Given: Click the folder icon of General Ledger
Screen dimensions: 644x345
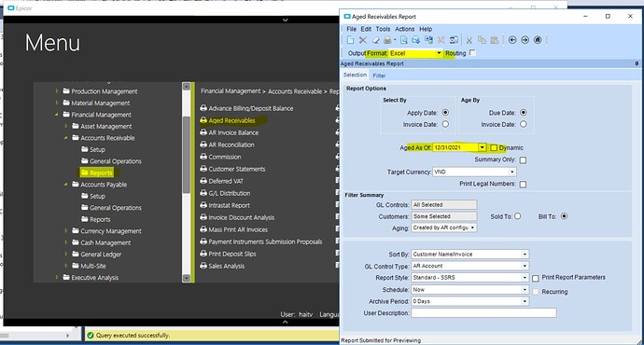Looking at the screenshot, I should coord(76,254).
